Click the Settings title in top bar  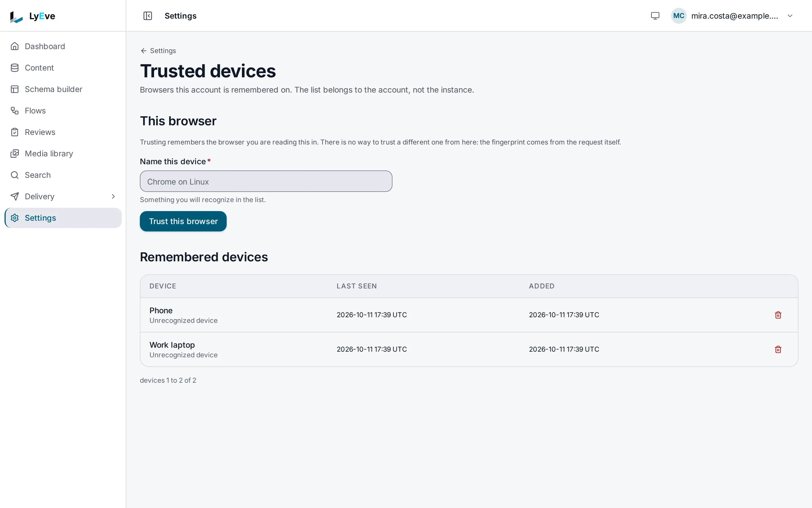[x=180, y=16]
